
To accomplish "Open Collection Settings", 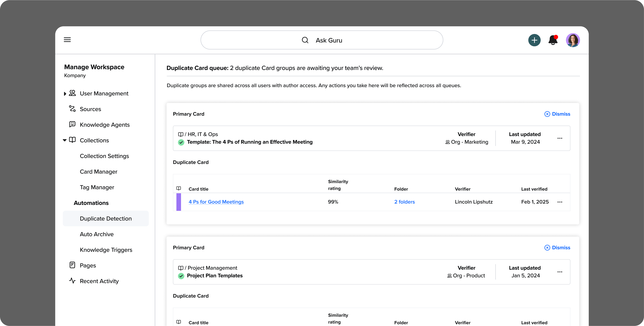I will click(104, 156).
